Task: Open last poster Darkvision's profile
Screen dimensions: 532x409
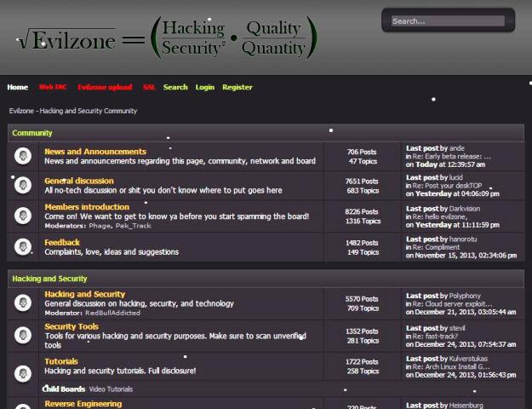Action: click(465, 209)
